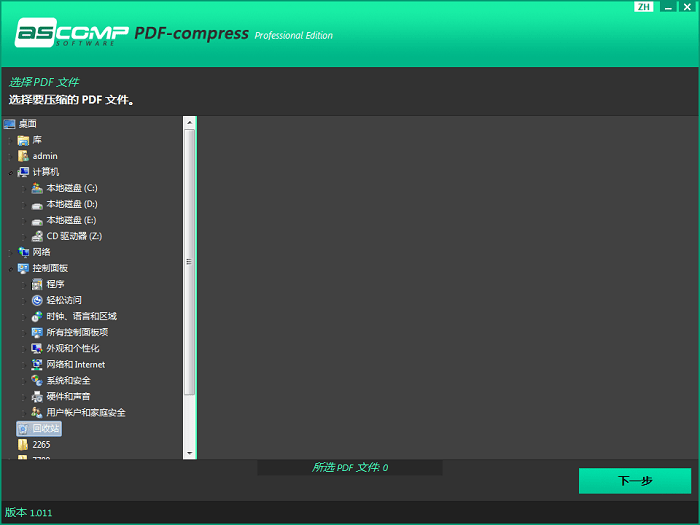Select the 硬件和声音 label
The image size is (700, 525).
[x=68, y=397]
